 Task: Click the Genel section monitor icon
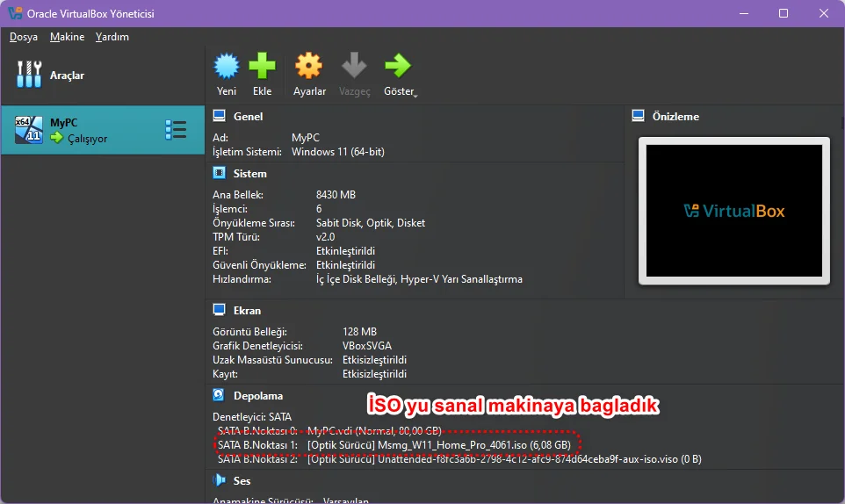(219, 116)
